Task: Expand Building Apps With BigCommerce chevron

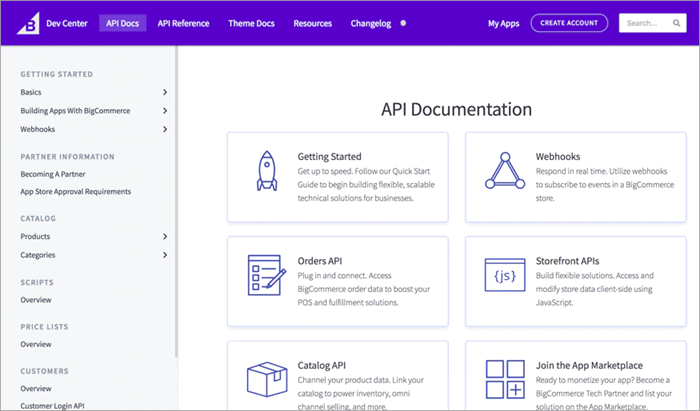Action: coord(165,111)
